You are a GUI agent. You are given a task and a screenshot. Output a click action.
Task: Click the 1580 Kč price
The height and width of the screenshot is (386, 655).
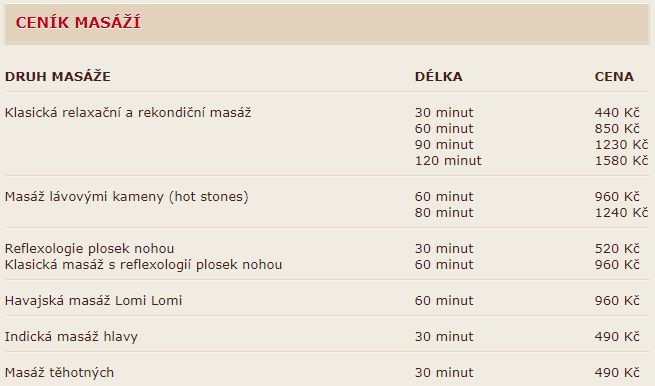[622, 161]
